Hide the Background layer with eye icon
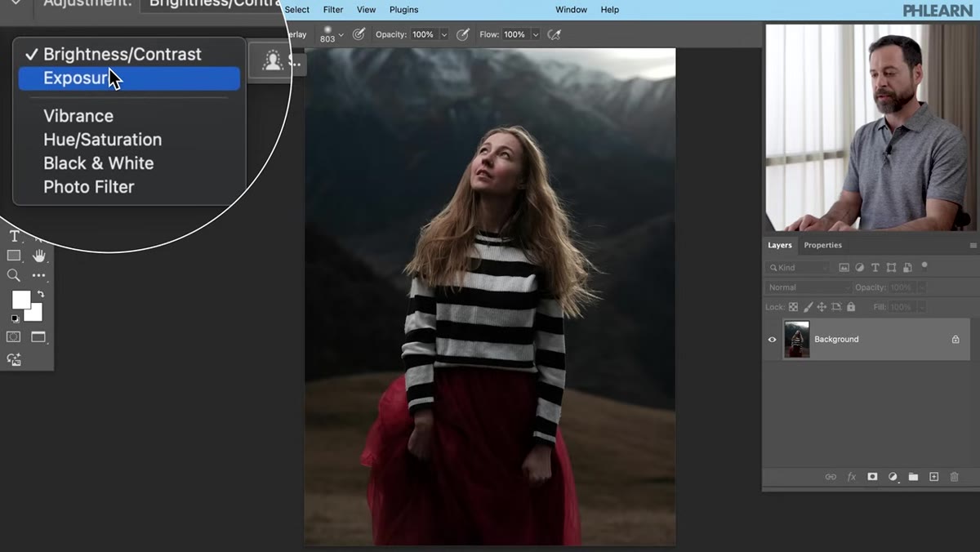Image resolution: width=980 pixels, height=552 pixels. 773,340
